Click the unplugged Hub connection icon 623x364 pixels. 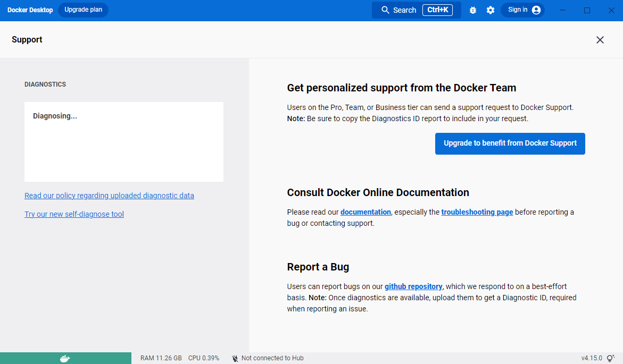click(235, 358)
